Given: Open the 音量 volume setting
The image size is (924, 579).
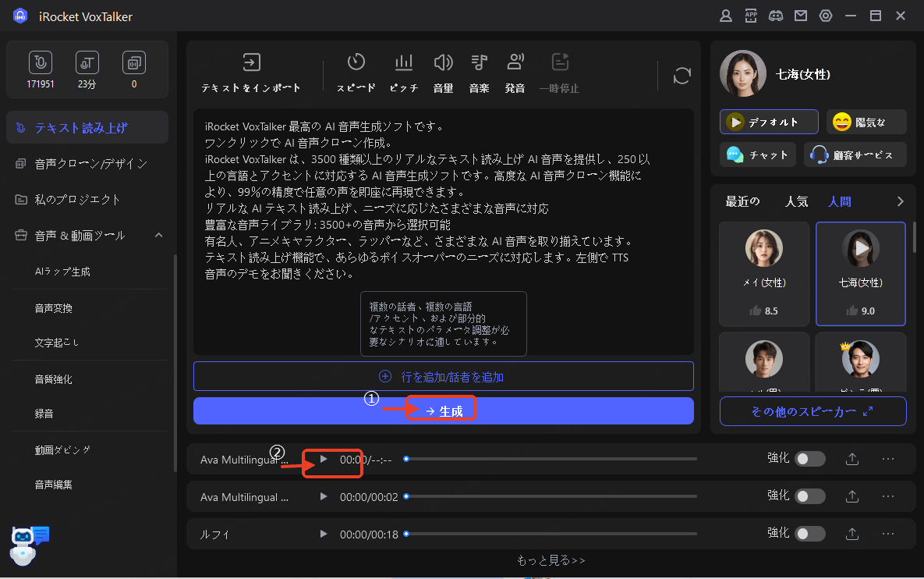Looking at the screenshot, I should tap(443, 73).
